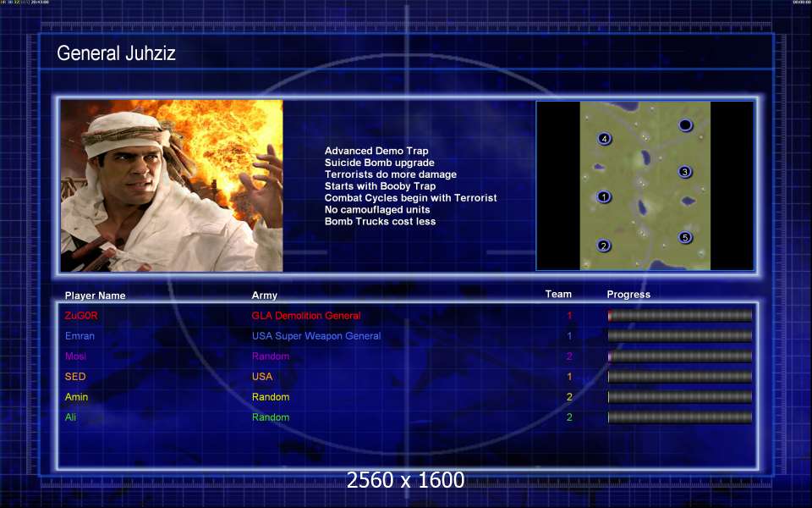Click Ali's team number
The width and height of the screenshot is (812, 508).
(x=569, y=417)
